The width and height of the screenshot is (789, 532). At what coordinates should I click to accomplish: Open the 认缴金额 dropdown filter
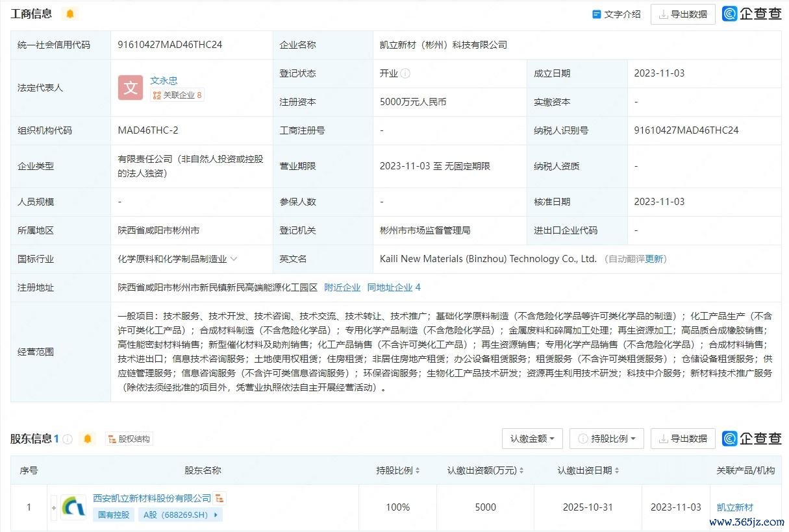pos(532,439)
